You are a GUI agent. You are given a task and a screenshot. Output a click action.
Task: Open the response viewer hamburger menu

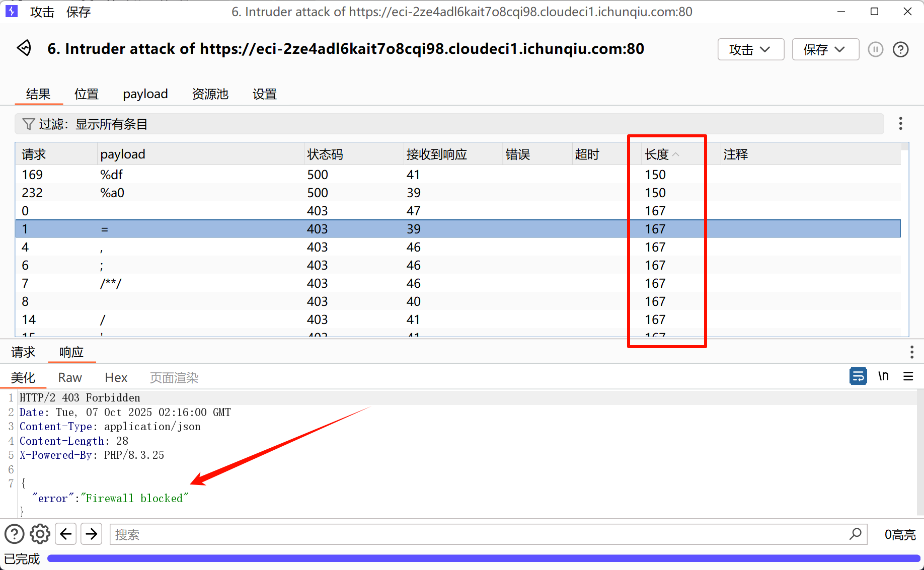908,376
